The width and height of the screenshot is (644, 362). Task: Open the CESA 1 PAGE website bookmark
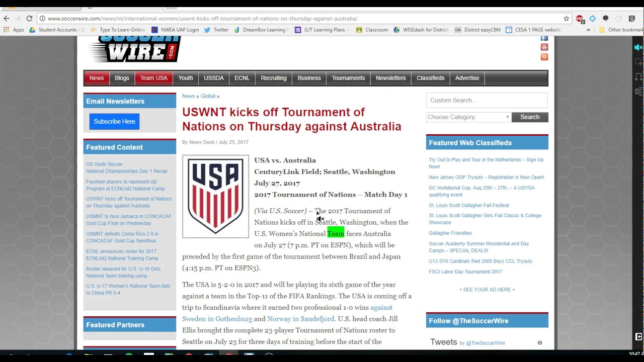533,30
